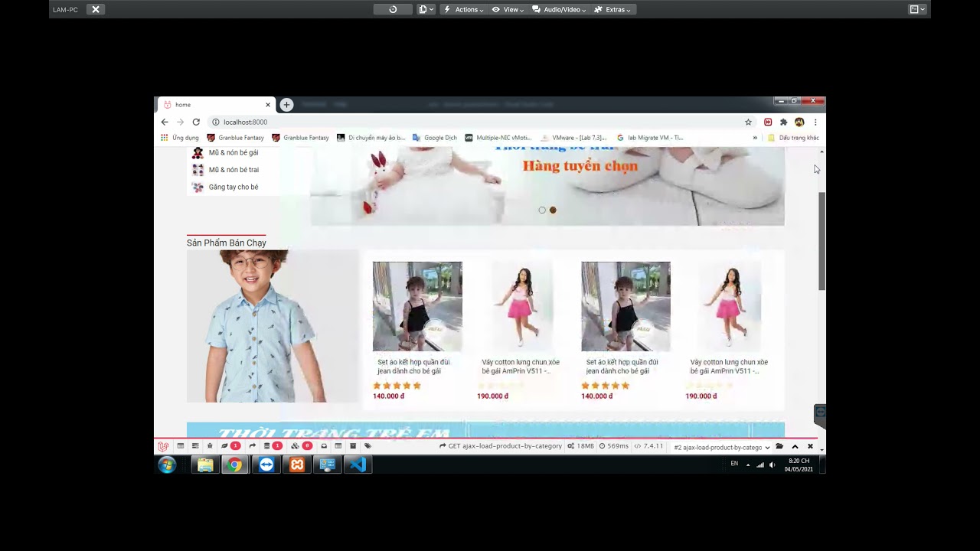Bookmark page with star icon

click(748, 122)
